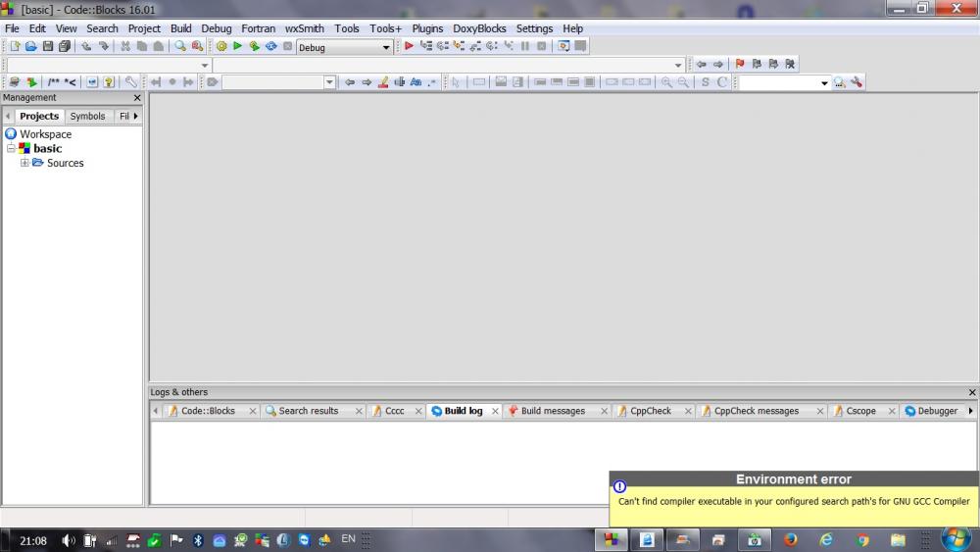Collapse the basic project node

pyautogui.click(x=11, y=148)
